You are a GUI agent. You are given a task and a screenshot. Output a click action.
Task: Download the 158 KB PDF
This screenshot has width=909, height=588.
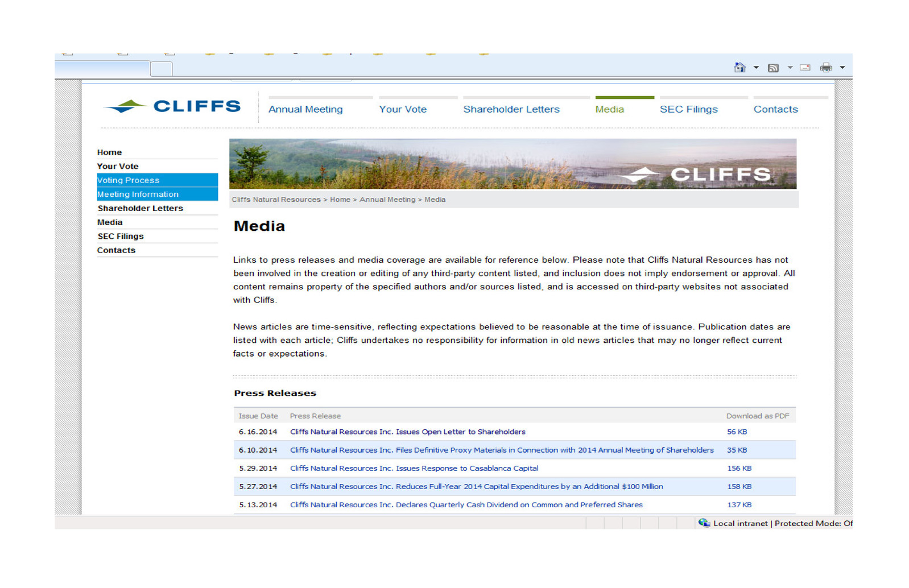point(739,486)
